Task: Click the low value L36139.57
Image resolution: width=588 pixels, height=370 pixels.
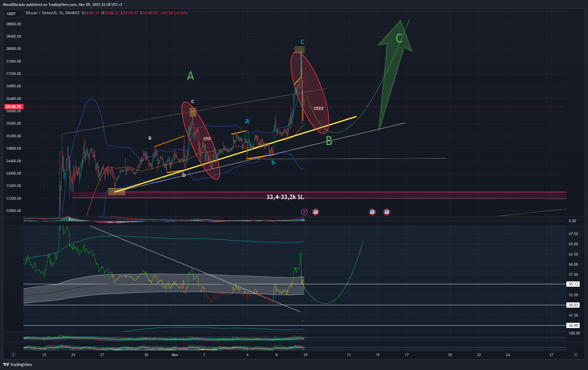Action: coord(129,13)
